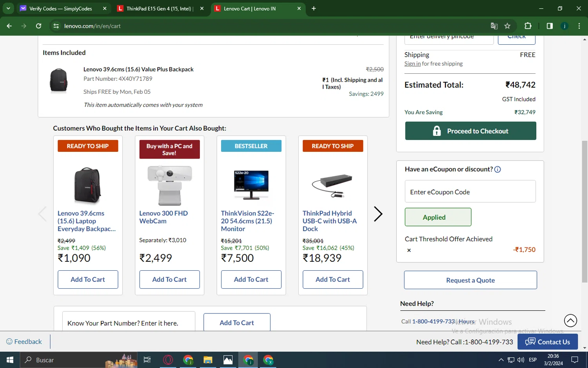
Task: Click the translate page icon
Action: 494,26
